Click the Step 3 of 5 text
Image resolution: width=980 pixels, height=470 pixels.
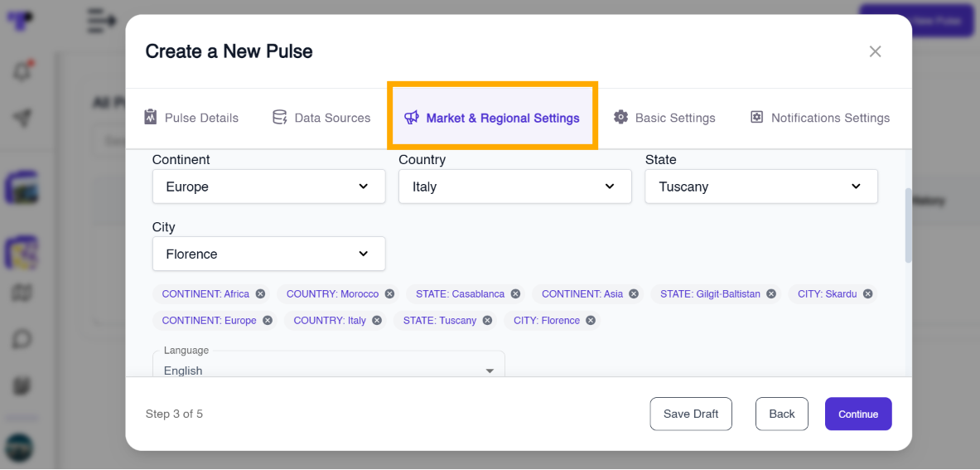(174, 414)
